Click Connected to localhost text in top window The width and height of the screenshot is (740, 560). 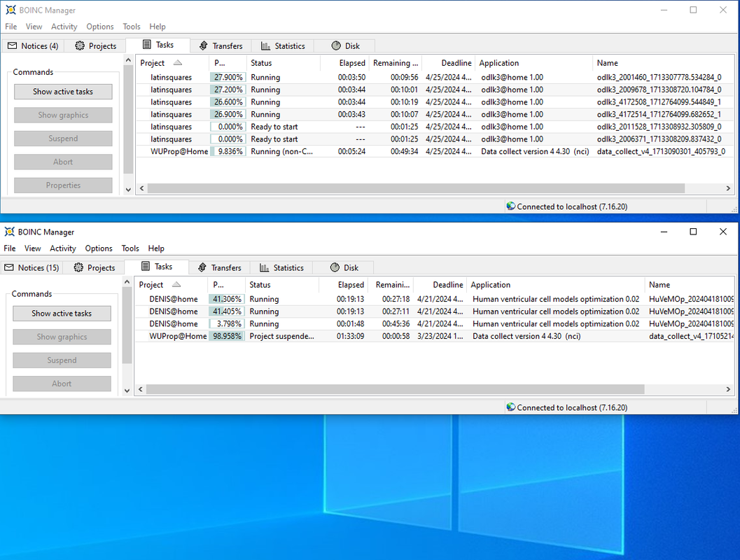pos(572,206)
